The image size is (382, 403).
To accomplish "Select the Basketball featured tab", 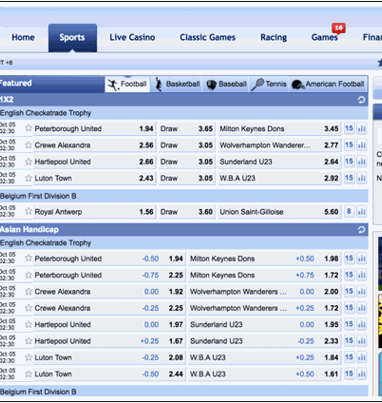I will coord(177,84).
